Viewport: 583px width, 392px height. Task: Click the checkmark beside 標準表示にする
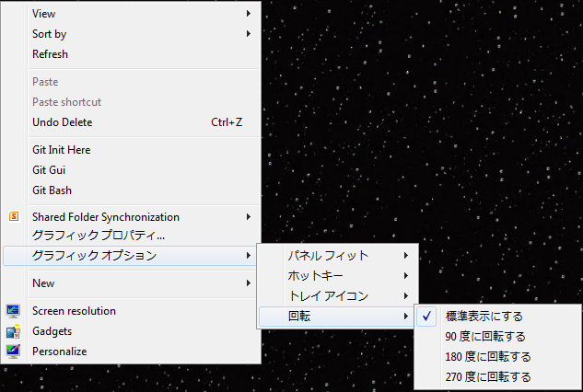(426, 317)
